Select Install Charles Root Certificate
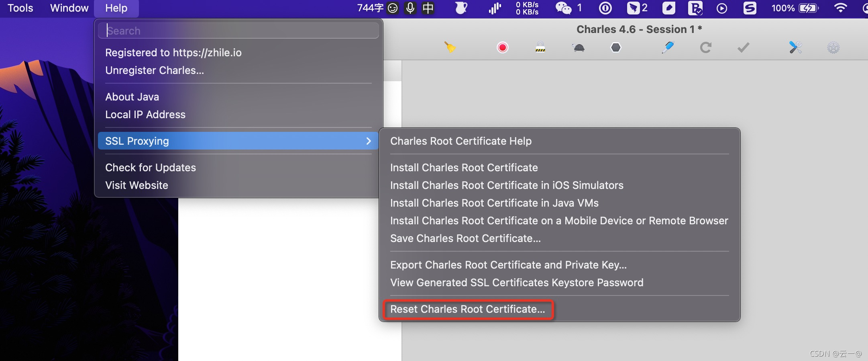 (x=560, y=168)
